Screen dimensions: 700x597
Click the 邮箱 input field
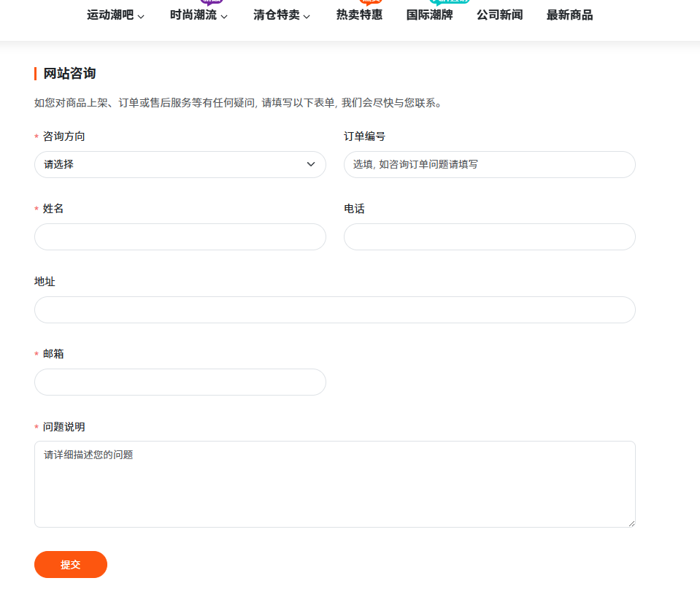[180, 382]
